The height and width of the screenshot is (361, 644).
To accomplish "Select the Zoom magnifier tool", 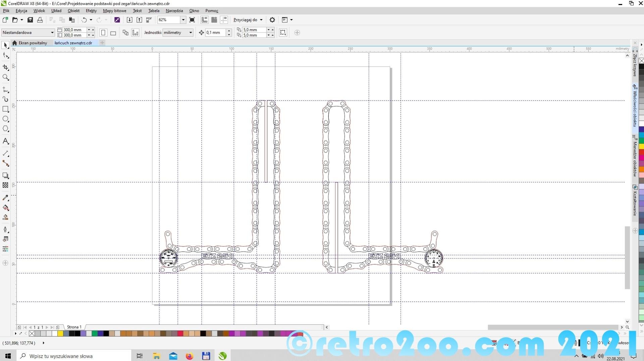I will coord(5,78).
